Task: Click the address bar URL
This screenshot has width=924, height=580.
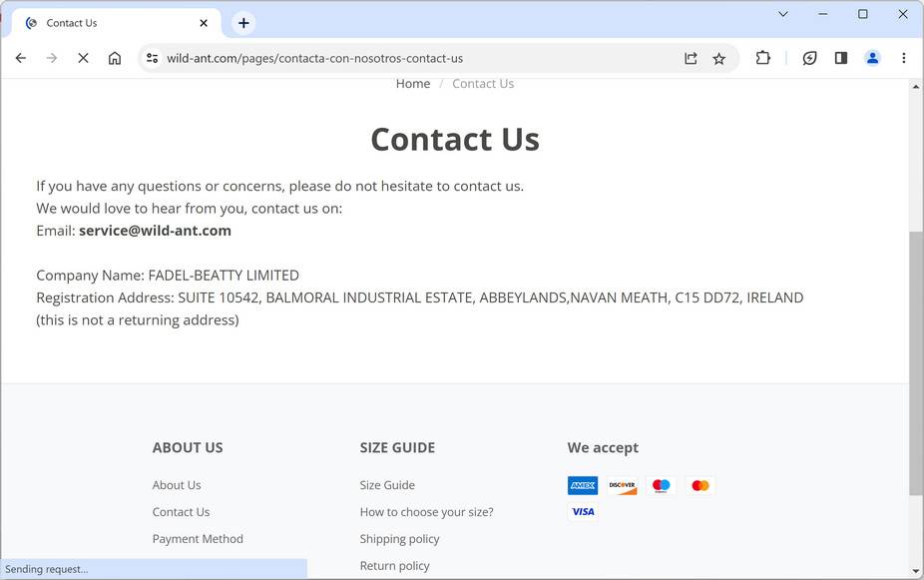Action: (x=314, y=58)
